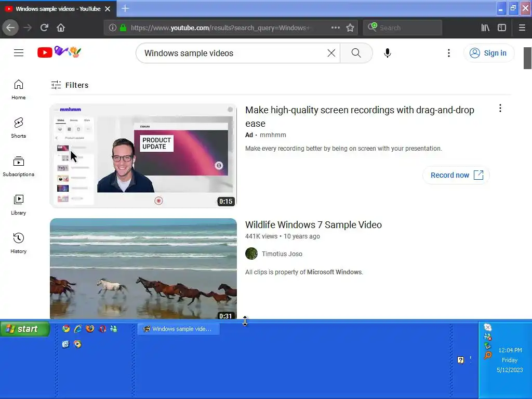
Task: Open page actions three-dot menu
Action: click(336, 28)
